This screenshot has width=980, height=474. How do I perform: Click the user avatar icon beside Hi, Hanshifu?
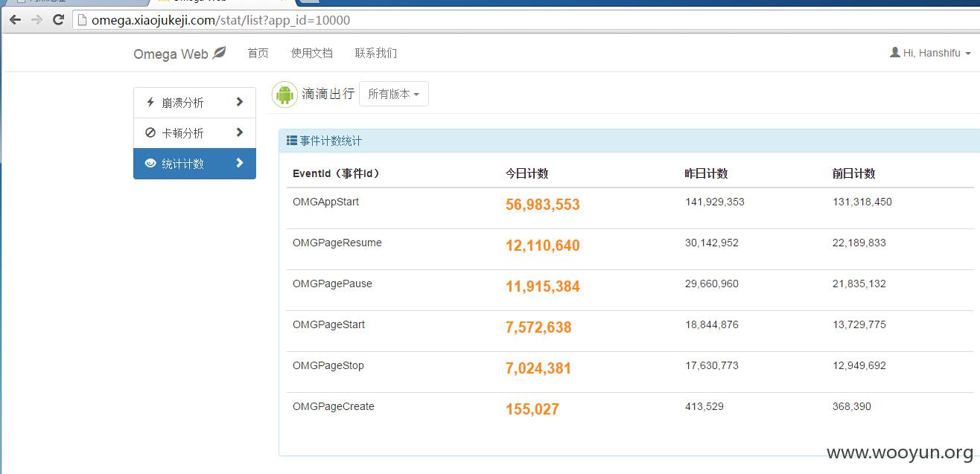(894, 53)
